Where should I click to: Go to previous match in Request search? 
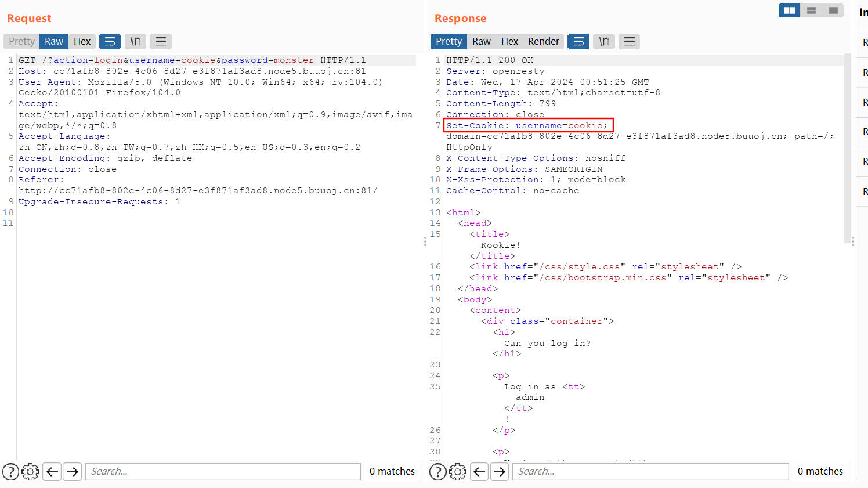coord(52,472)
